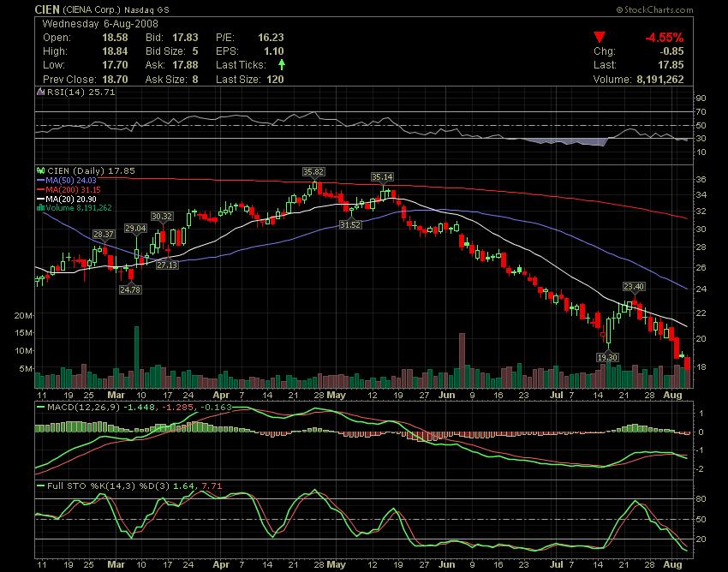Click the CIEN ticker title
The image size is (728, 572).
(47, 9)
